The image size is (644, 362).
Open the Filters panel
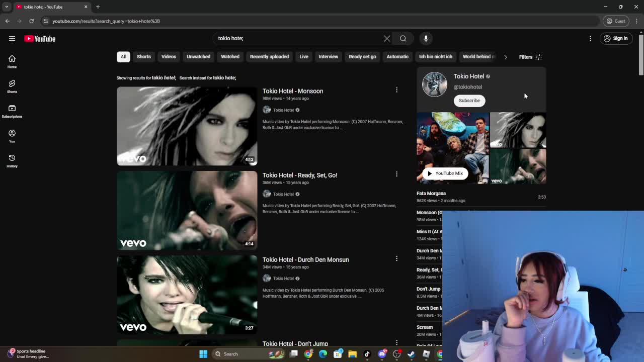530,57
